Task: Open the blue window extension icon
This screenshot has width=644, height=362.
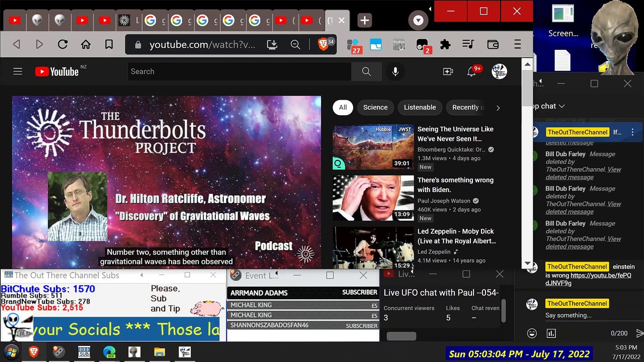Action: 376,45
